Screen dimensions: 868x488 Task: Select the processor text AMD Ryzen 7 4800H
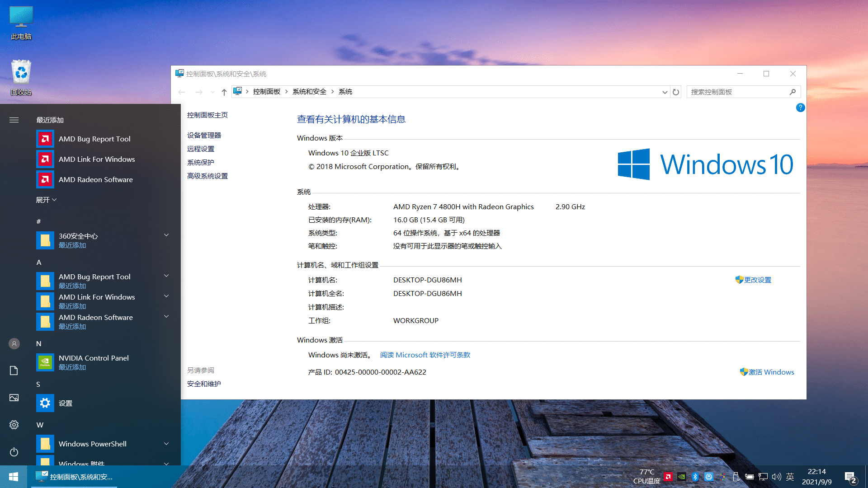coord(463,207)
